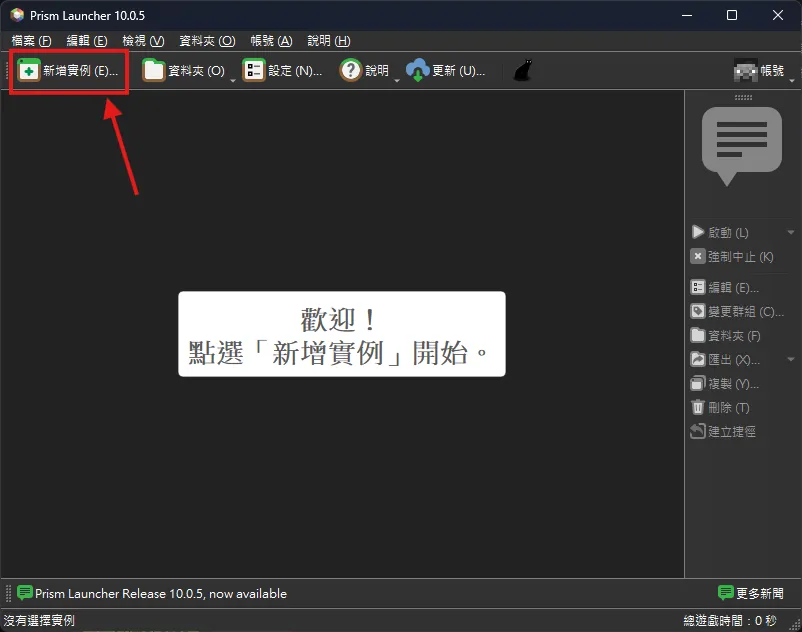This screenshot has width=802, height=632.
Task: Select the 啟動 launch play icon in sidebar
Action: [x=698, y=232]
